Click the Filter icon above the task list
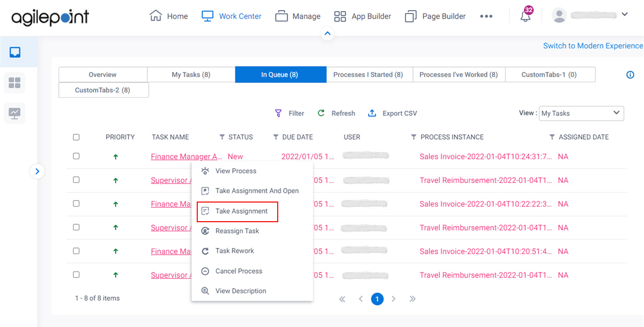Image resolution: width=644 pixels, height=327 pixels. click(278, 113)
